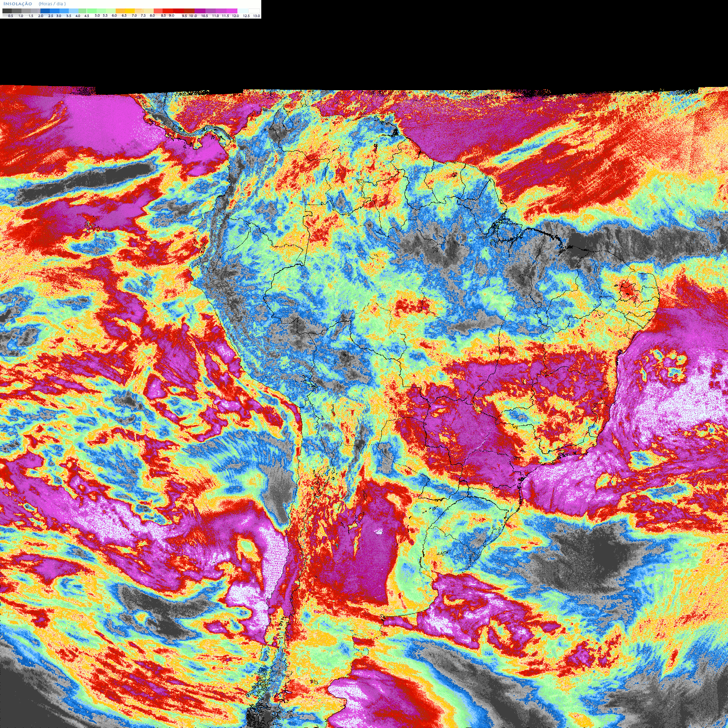
Task: Click the '6.5' legend value
Action: pos(124,15)
